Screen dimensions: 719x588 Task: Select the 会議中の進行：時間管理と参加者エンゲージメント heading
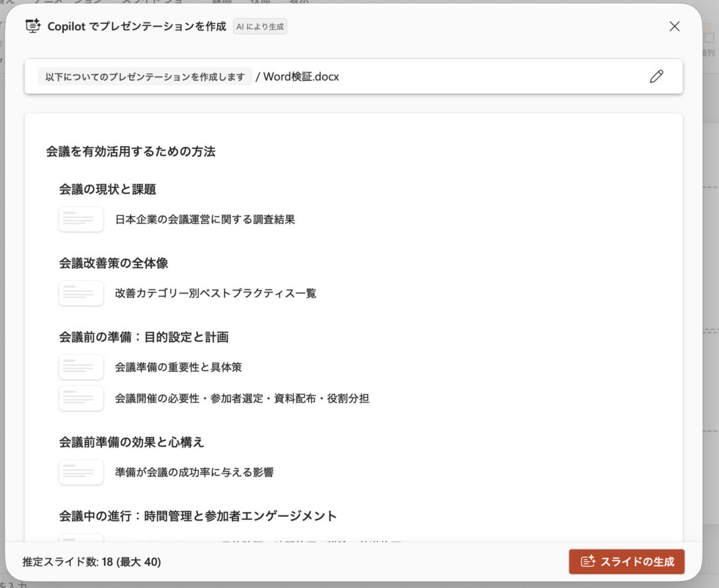198,516
